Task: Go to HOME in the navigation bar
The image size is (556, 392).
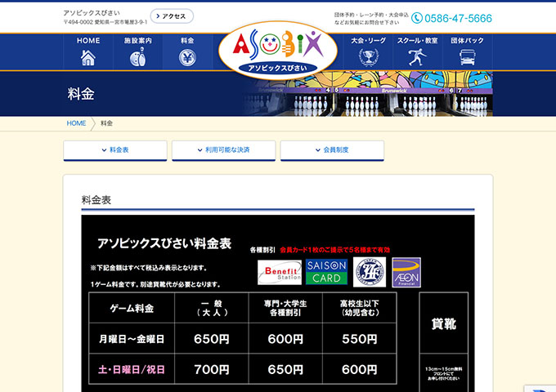Action: point(88,51)
